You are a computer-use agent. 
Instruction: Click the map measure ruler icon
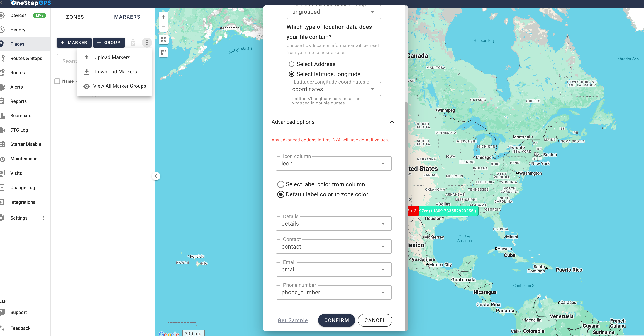coord(164,52)
